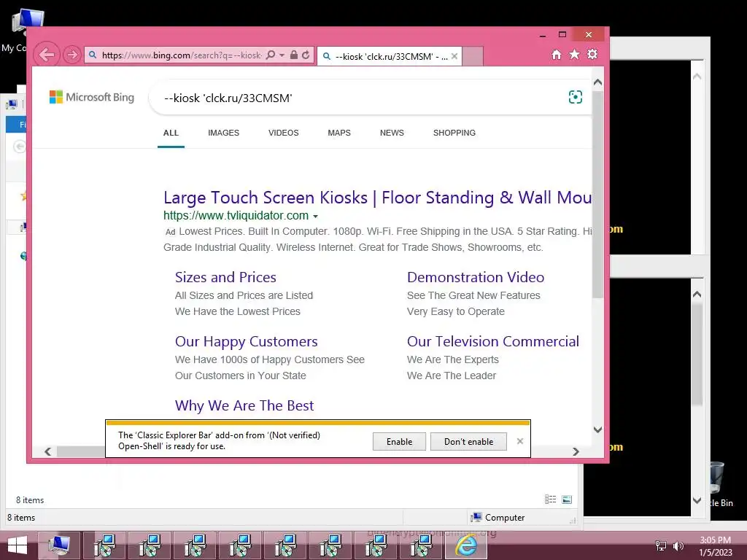Open the 'Sizes and Prices' link
Screen dimensions: 747x560
coord(225,277)
